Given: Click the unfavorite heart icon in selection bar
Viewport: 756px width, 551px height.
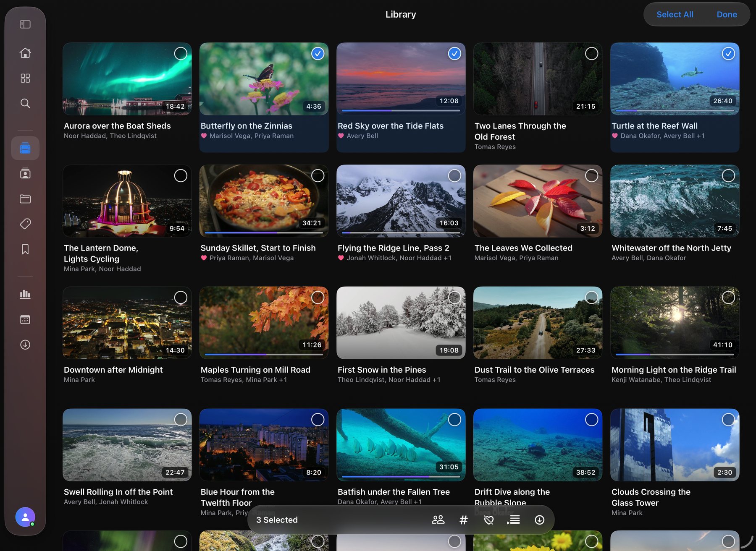Looking at the screenshot, I should (x=489, y=520).
